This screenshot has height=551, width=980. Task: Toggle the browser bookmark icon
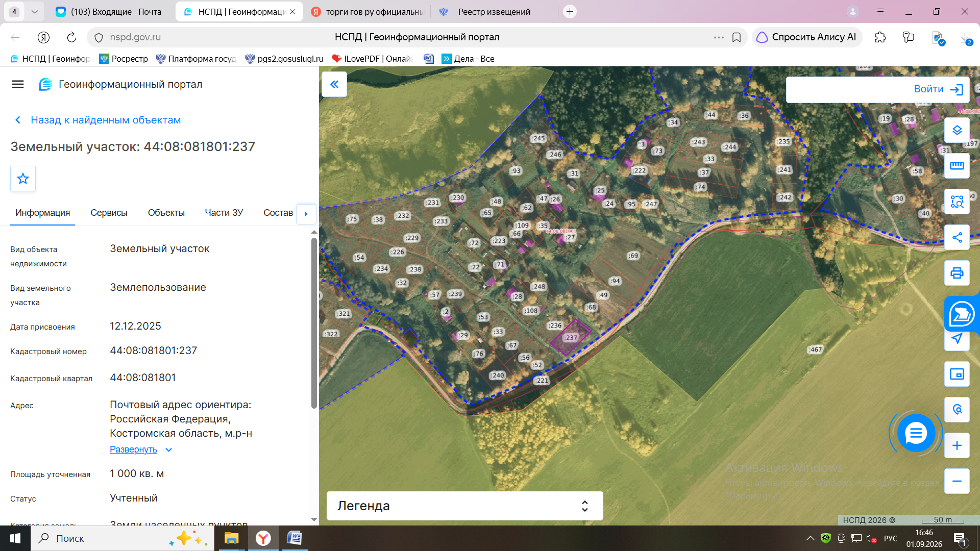(737, 37)
